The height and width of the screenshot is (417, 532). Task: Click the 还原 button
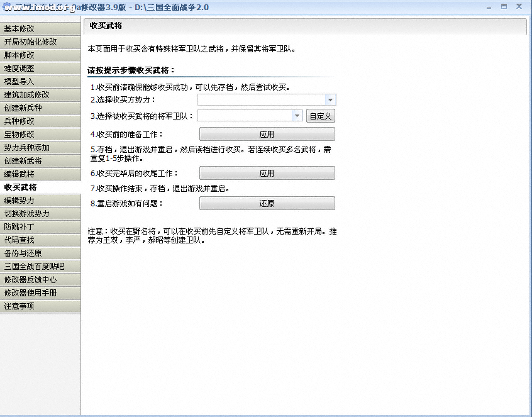coord(267,204)
